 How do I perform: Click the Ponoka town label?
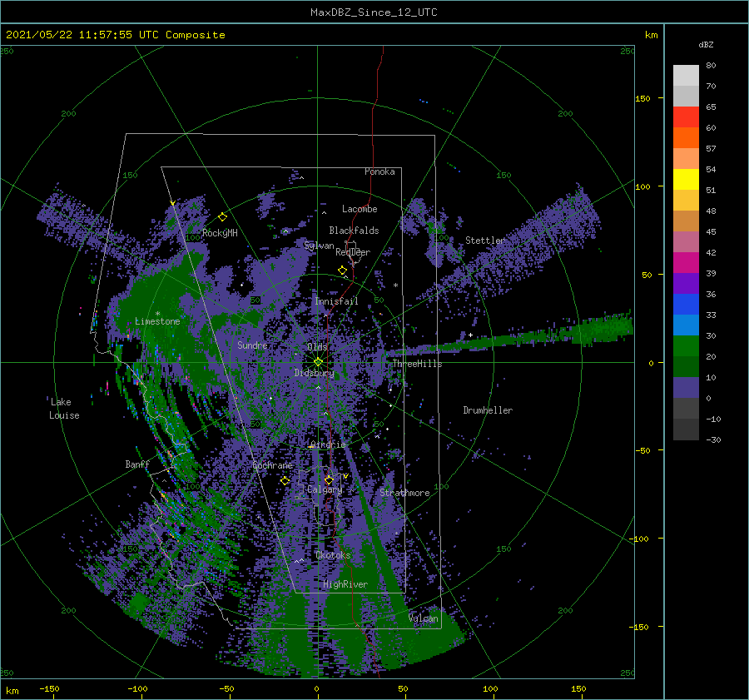tap(379, 171)
